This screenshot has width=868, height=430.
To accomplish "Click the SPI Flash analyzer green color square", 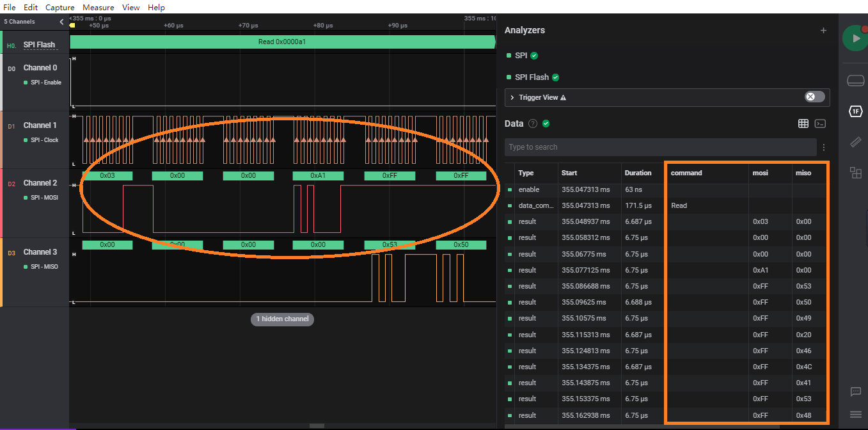I will [509, 77].
